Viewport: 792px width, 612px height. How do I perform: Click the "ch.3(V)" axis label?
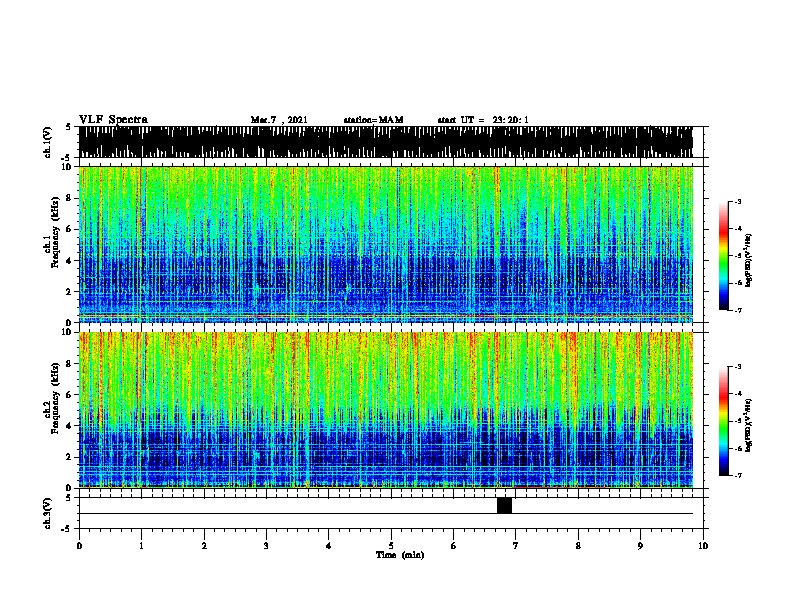point(48,513)
